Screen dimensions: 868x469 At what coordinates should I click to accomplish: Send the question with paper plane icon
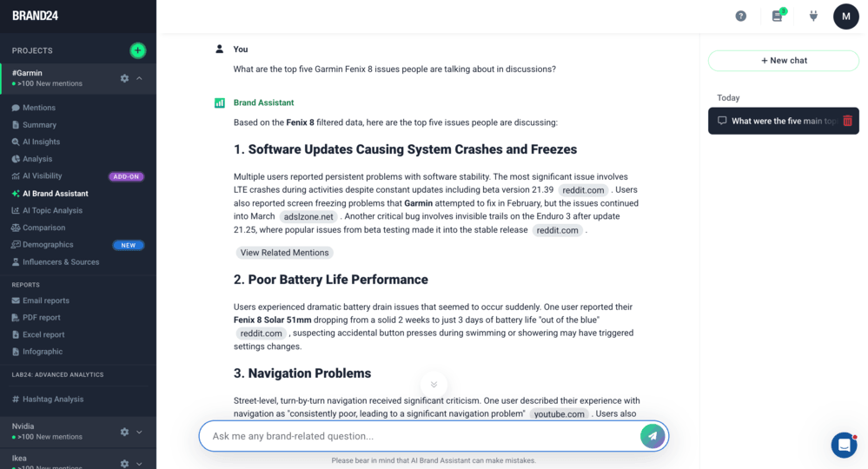(x=653, y=436)
